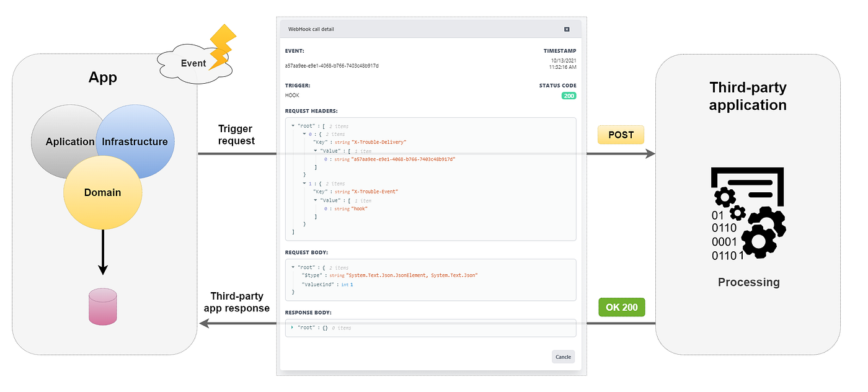
Task: Close the WebHook call detail dialog
Action: click(565, 29)
